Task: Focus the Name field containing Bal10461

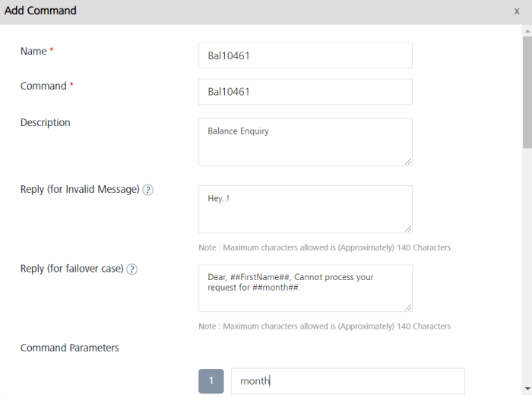Action: pos(305,55)
